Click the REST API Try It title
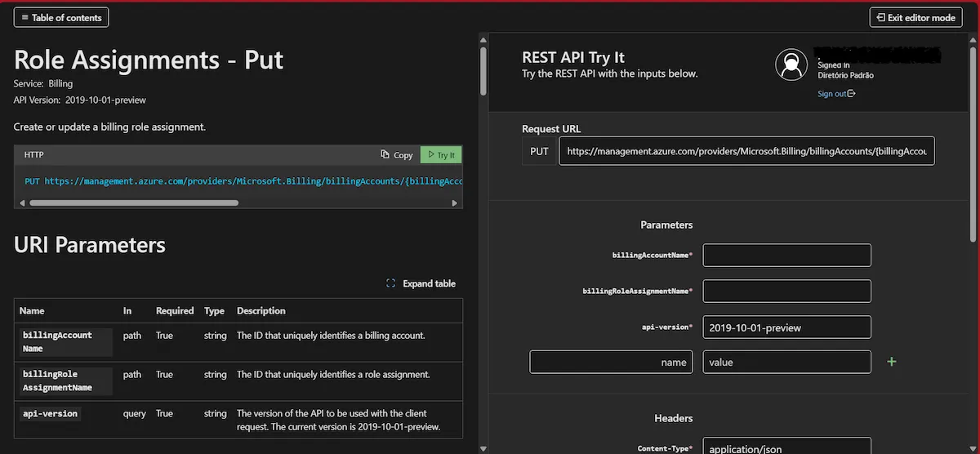The image size is (980, 454). pyautogui.click(x=573, y=57)
